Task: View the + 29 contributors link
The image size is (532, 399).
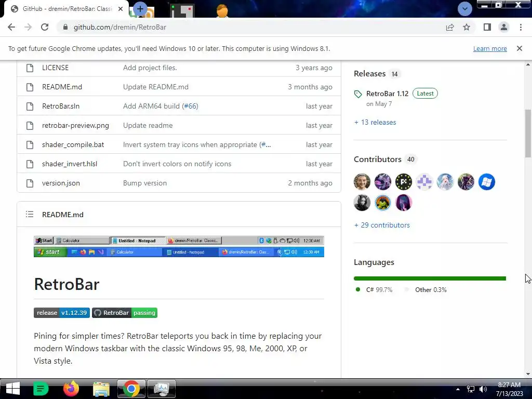Action: (382, 225)
